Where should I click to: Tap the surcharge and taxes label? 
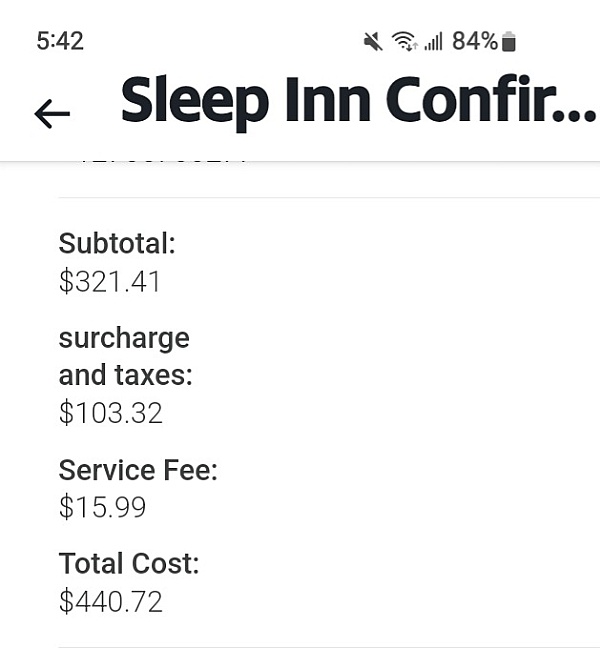[x=125, y=356]
